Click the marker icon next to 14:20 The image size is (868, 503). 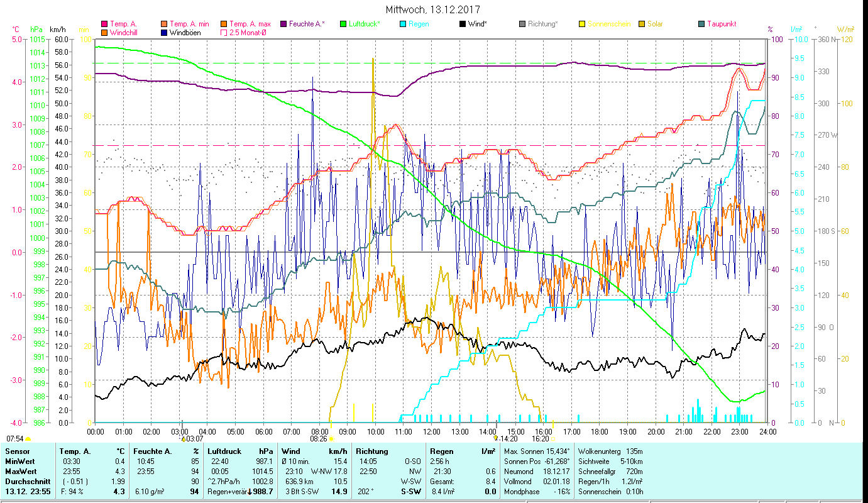(x=495, y=438)
